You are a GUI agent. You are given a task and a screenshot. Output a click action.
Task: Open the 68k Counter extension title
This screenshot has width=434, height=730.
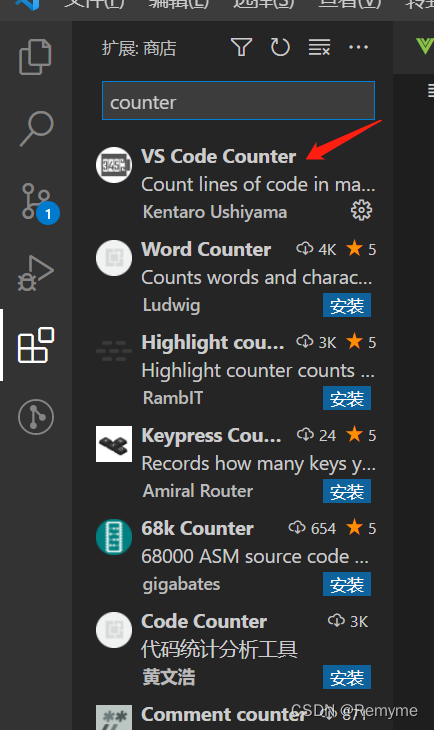click(197, 529)
